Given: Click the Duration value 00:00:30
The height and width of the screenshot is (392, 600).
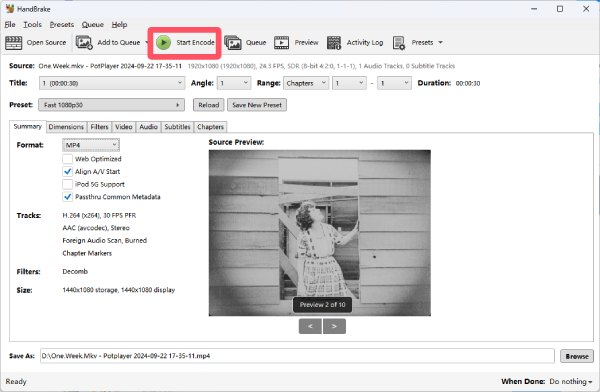Looking at the screenshot, I should coord(468,83).
